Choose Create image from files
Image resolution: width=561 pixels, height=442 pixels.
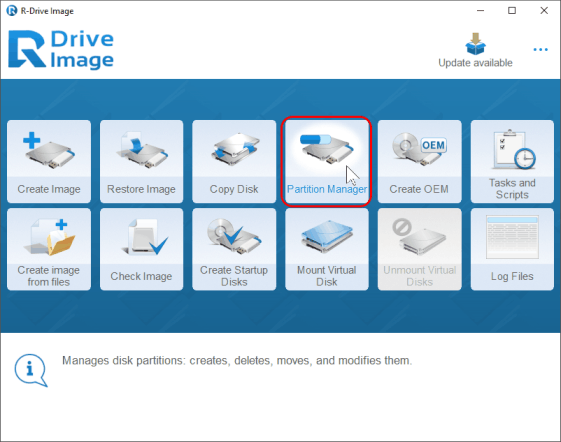(49, 249)
